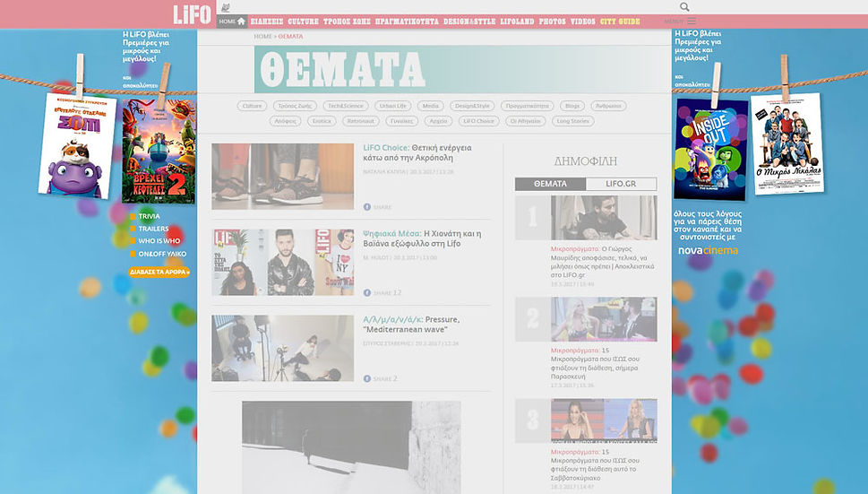868x494 pixels.
Task: Open PHOTOS in the navigation bar
Action: point(553,22)
